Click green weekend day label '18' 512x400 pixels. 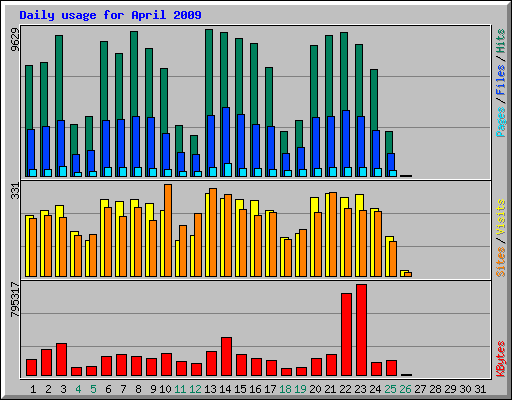pos(286,389)
